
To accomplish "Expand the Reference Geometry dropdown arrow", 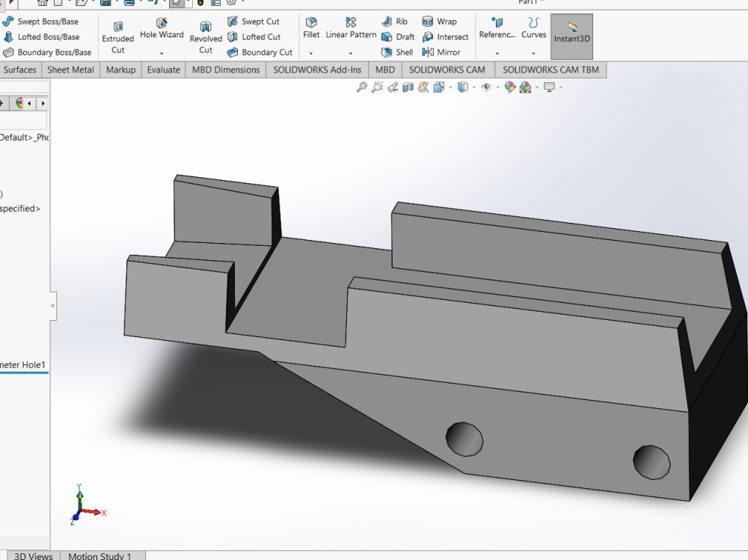I will pyautogui.click(x=497, y=53).
